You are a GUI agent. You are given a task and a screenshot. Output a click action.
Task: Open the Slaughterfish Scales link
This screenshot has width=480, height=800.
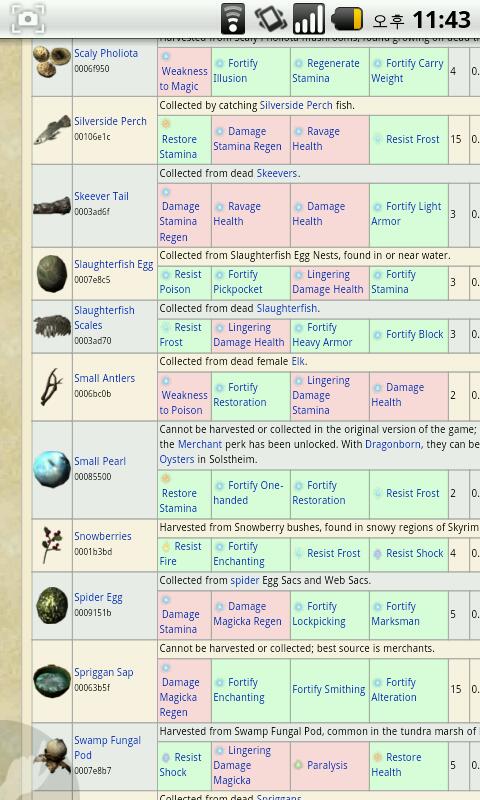pyautogui.click(x=104, y=317)
